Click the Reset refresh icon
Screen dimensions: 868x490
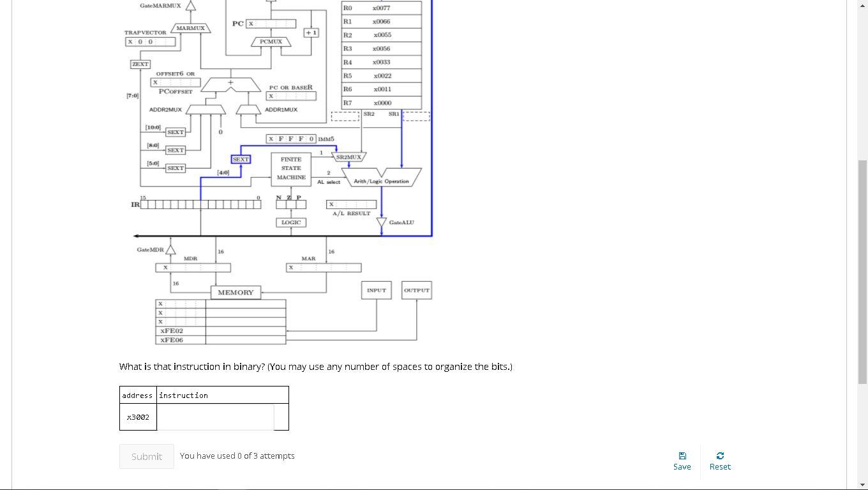point(720,456)
